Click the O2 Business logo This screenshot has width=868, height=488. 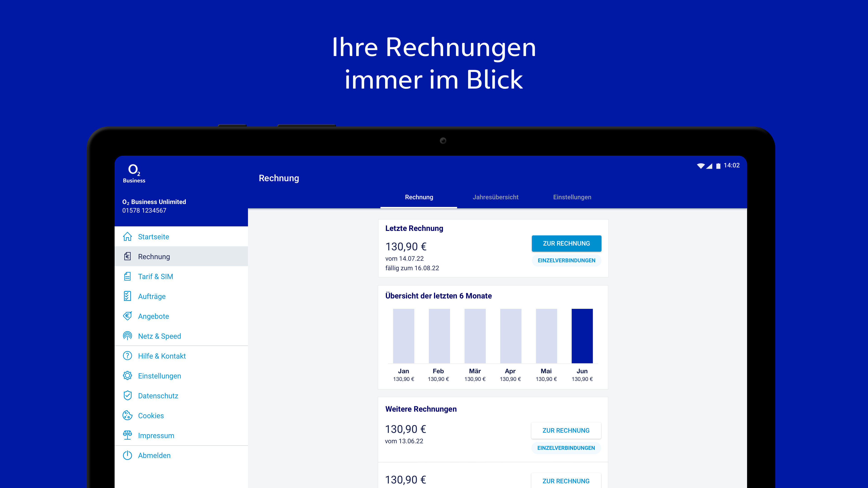(x=134, y=174)
